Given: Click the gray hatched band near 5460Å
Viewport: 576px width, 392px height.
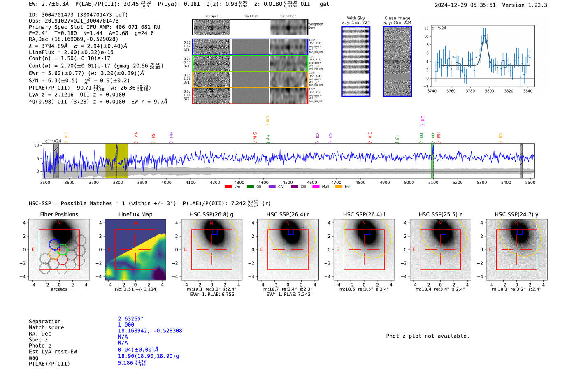Looking at the screenshot, I should (x=521, y=160).
